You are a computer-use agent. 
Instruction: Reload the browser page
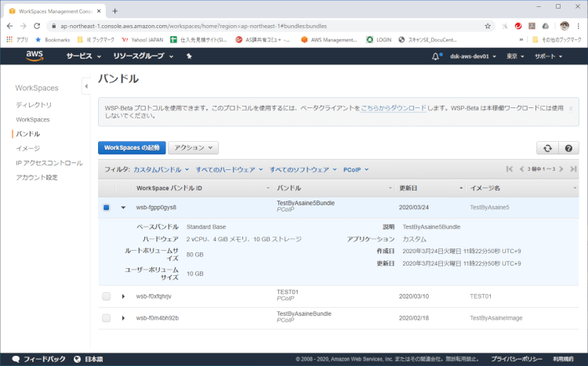[x=36, y=25]
